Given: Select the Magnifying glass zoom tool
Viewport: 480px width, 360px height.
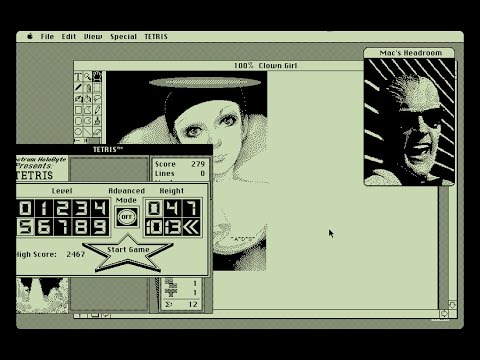Looking at the screenshot, I should pyautogui.click(x=87, y=77).
